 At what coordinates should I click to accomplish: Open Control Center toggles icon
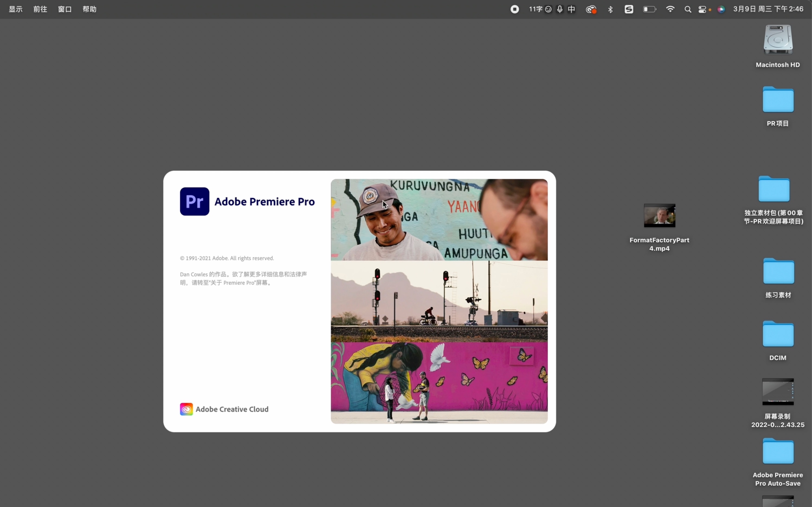(702, 9)
